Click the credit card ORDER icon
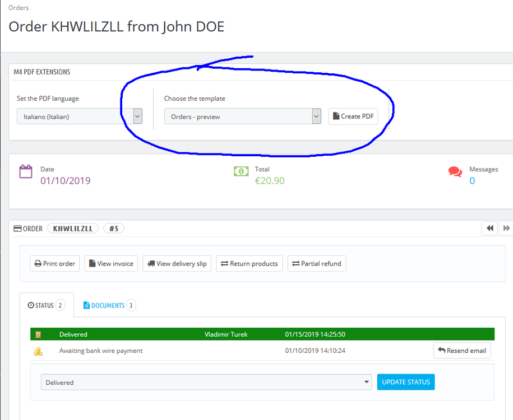Viewport: 513px width, 420px height. coord(17,228)
